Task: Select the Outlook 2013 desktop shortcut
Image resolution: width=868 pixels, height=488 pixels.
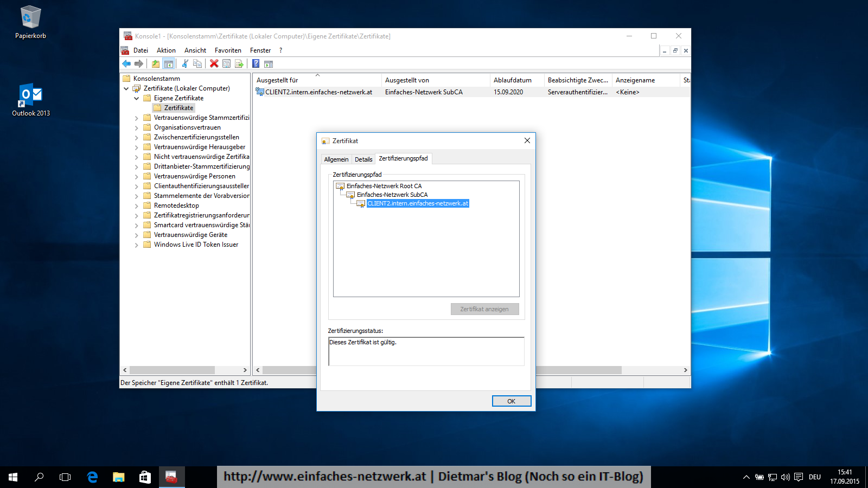Action: coord(31,100)
